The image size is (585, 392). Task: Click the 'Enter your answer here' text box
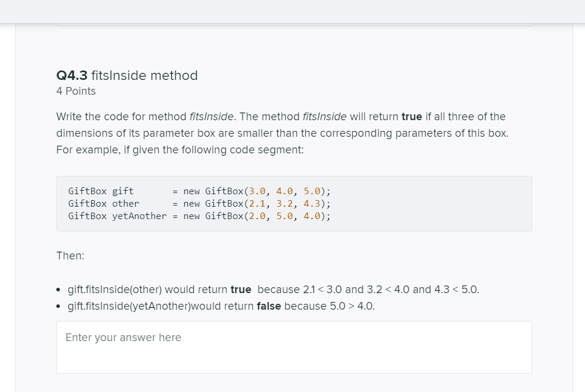click(294, 347)
